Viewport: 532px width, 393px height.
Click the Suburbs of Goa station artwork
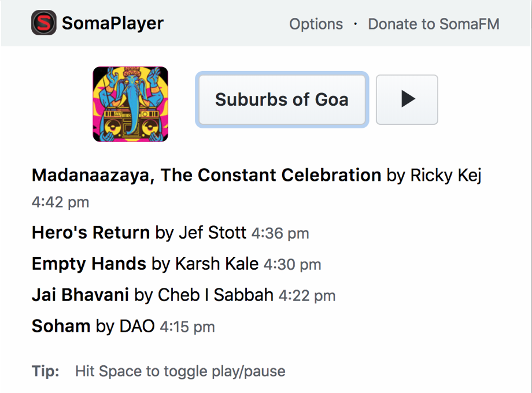click(x=131, y=104)
